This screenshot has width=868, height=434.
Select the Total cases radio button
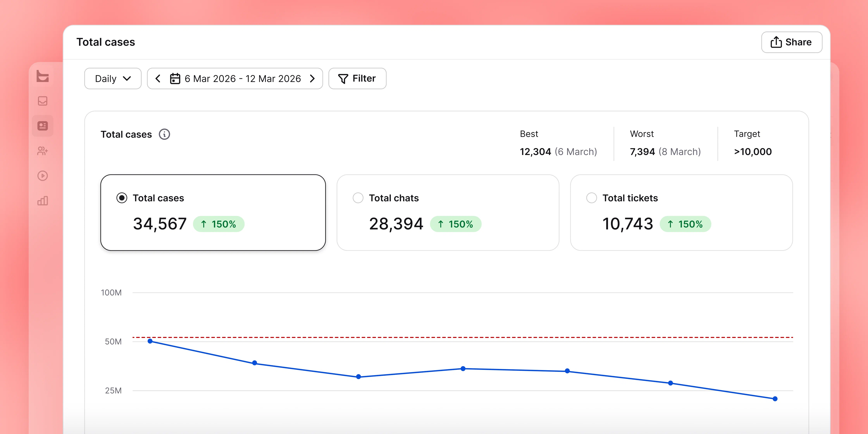[122, 198]
